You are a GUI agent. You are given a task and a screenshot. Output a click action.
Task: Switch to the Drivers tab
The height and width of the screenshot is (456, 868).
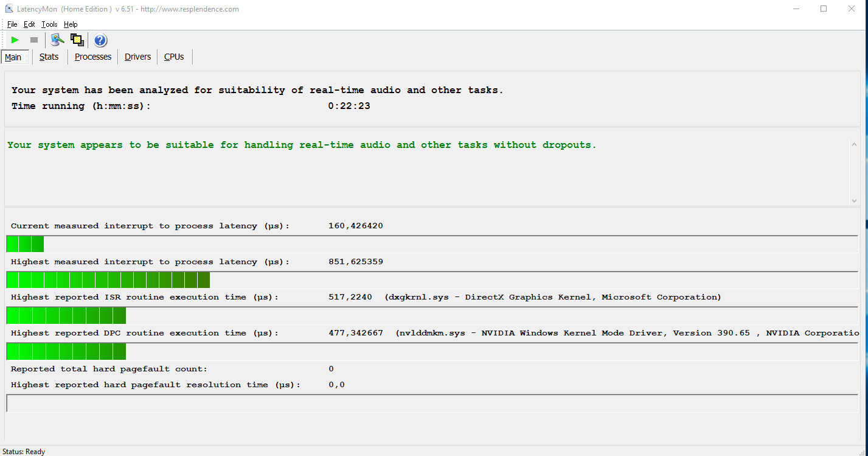point(137,57)
